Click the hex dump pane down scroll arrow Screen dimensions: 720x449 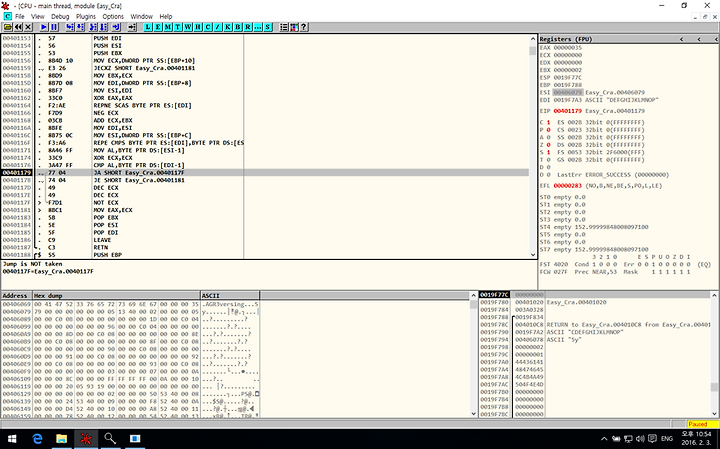474,414
